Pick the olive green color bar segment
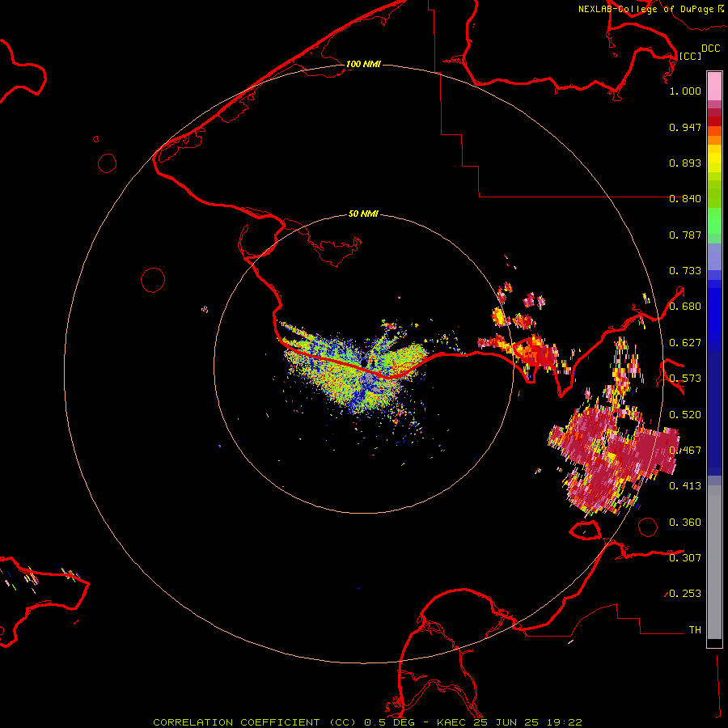This screenshot has height=728, width=728. [x=714, y=194]
